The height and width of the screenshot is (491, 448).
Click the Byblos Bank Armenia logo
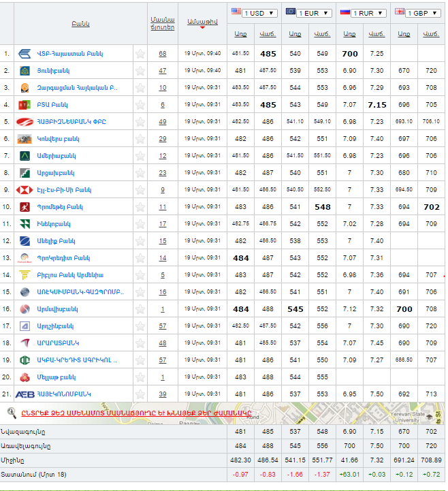click(x=25, y=274)
